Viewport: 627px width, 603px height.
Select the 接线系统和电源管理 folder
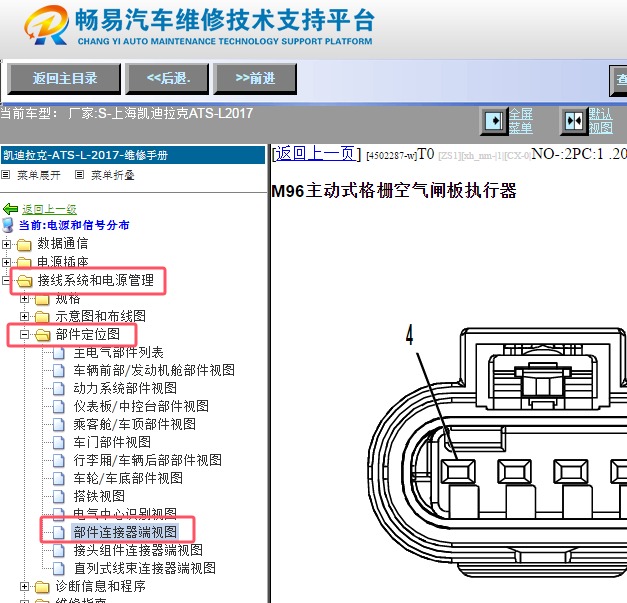(x=96, y=280)
